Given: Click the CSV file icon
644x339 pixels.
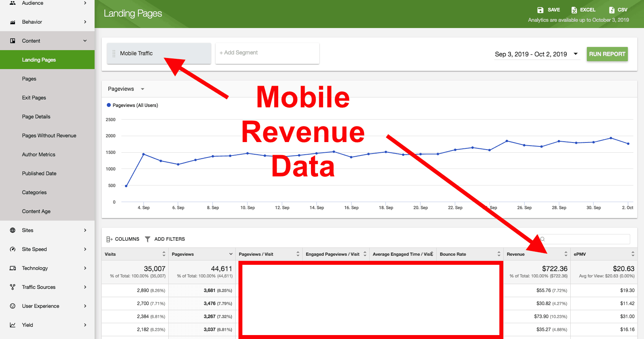Looking at the screenshot, I should [x=612, y=10].
